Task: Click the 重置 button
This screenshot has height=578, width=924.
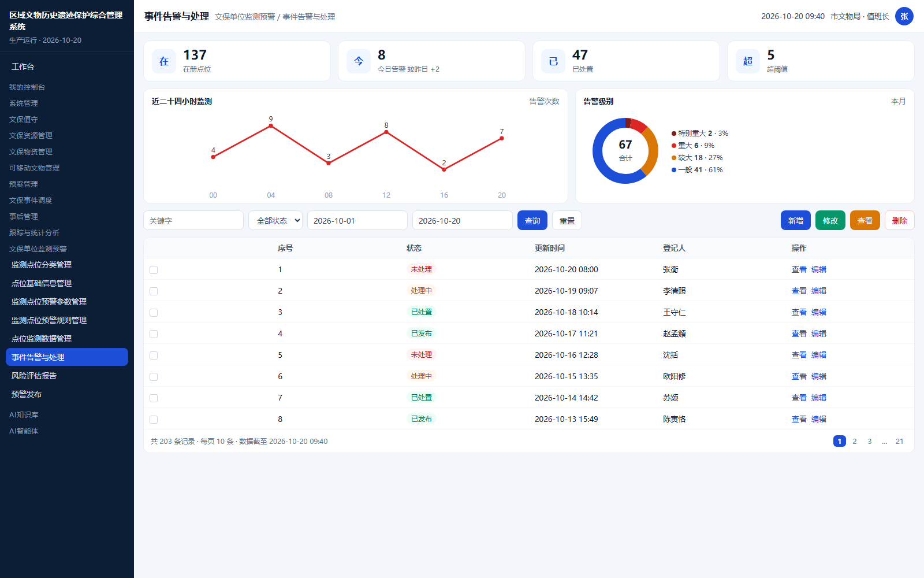Action: [x=567, y=220]
